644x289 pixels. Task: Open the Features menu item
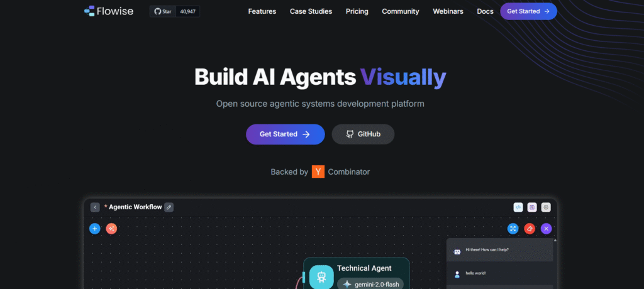(262, 11)
